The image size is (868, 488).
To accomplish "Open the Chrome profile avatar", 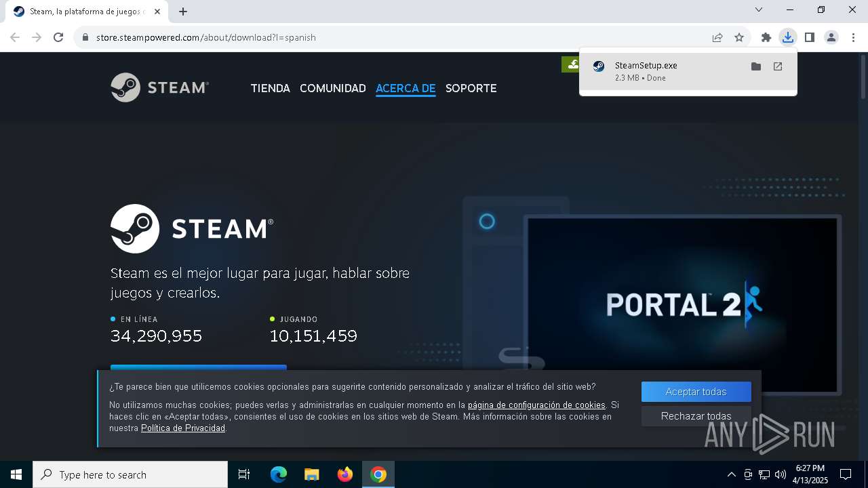I will 831,37.
